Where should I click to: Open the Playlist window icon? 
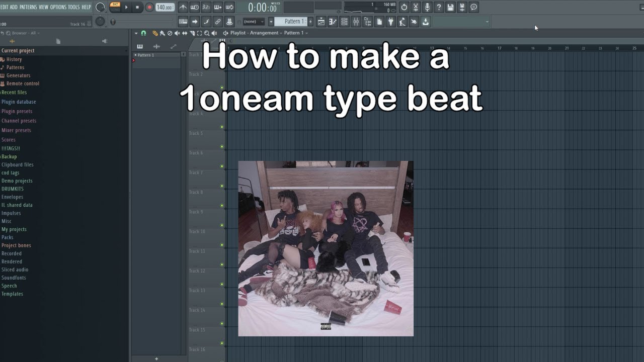pos(321,22)
